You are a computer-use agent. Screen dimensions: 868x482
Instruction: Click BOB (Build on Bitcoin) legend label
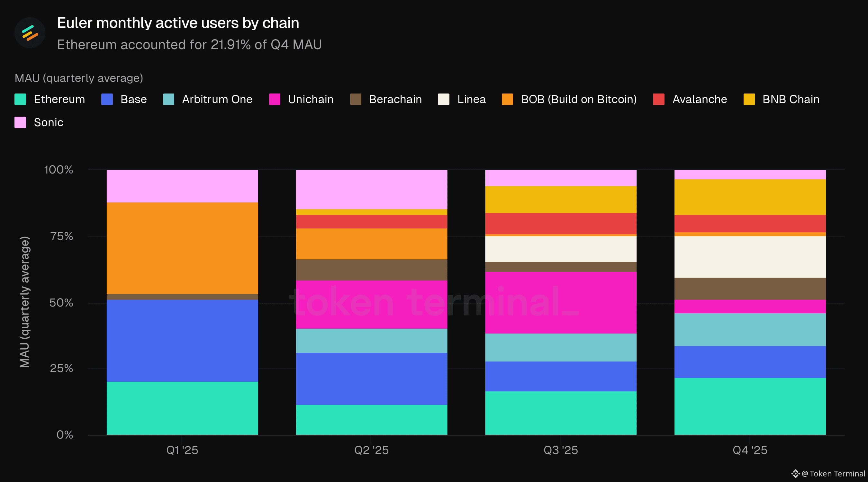click(x=579, y=99)
